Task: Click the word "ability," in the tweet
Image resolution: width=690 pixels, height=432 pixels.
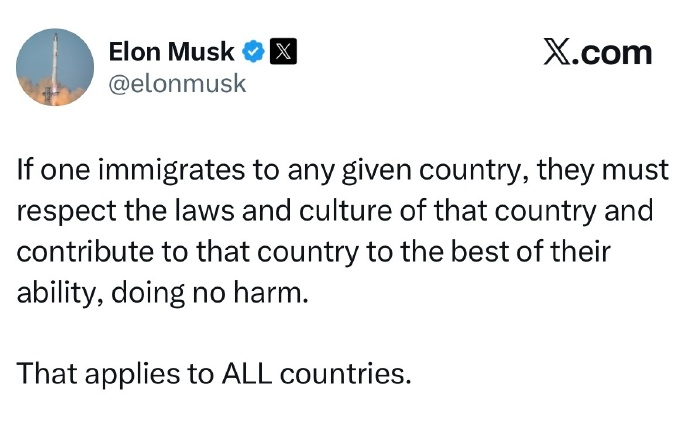Action: pos(60,293)
